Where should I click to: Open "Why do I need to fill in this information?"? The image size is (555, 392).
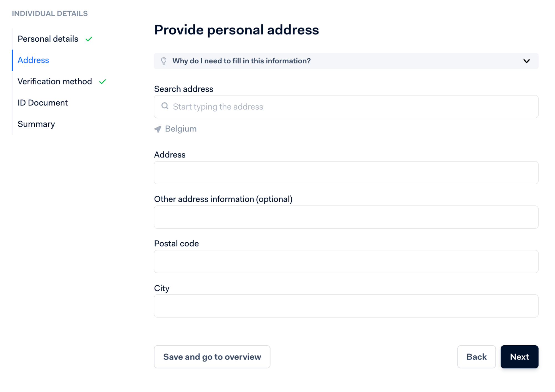(x=241, y=61)
